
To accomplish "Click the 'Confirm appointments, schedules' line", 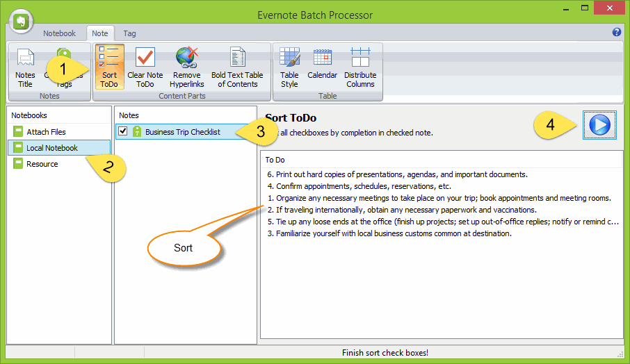I will pos(359,186).
